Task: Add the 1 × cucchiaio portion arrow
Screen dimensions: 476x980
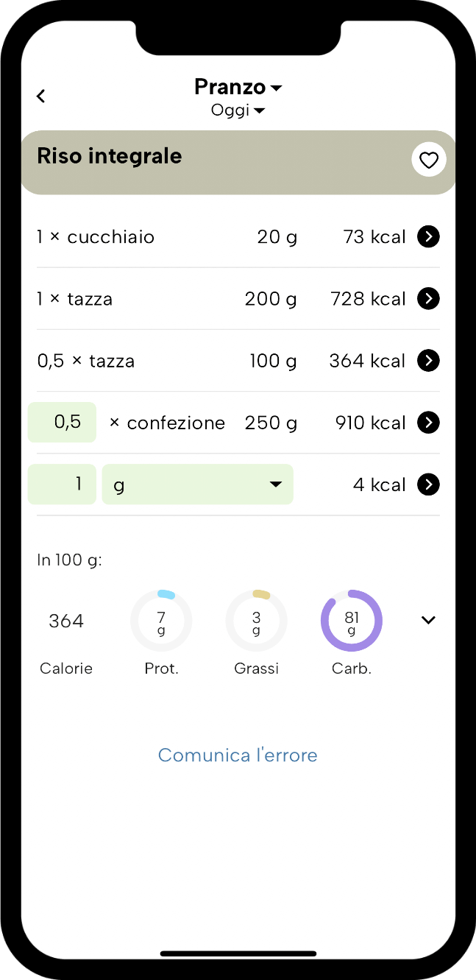Action: pyautogui.click(x=428, y=236)
